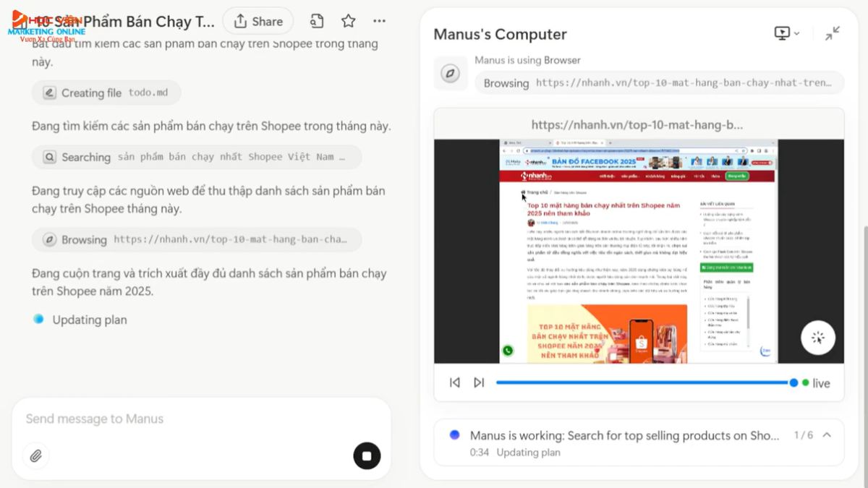Open the three-dot more options menu
Screen dimensions: 868x488
pos(379,21)
